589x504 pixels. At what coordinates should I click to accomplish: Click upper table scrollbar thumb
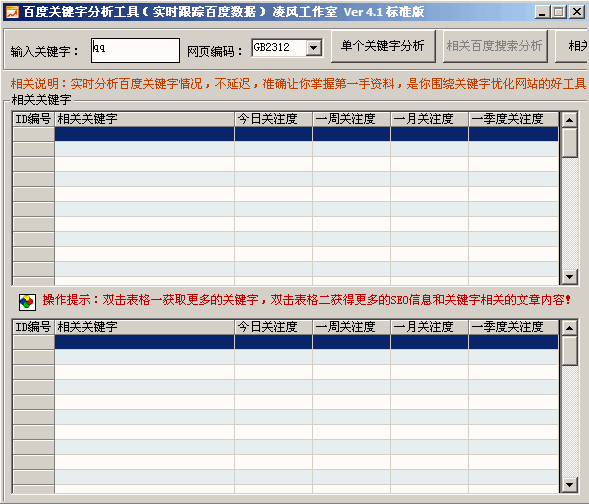[569, 143]
